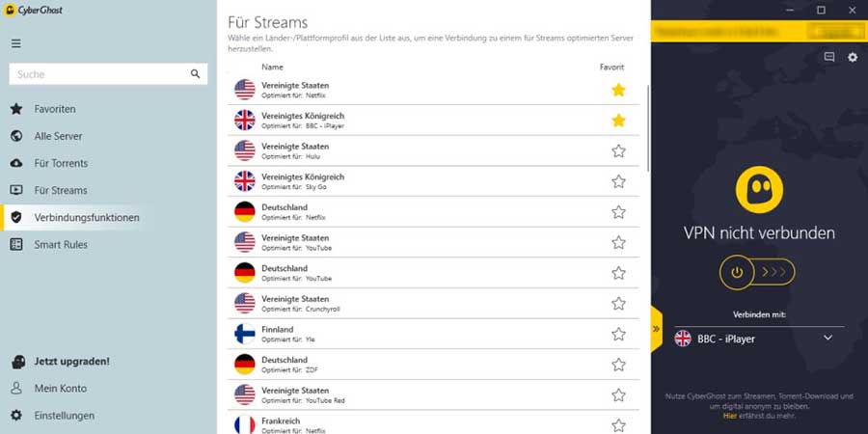Open the hamburger menu in the sidebar

tap(15, 43)
